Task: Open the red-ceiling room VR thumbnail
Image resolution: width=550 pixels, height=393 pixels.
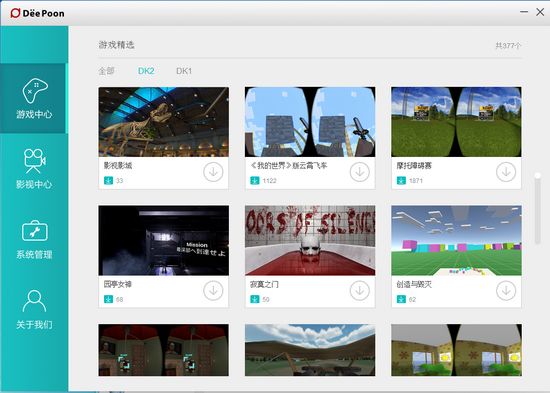Action: (163, 350)
